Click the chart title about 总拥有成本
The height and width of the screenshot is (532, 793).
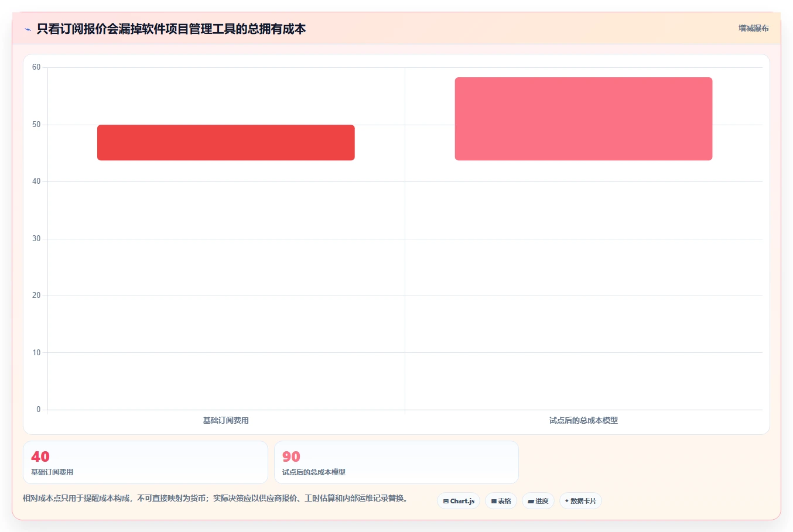click(171, 29)
